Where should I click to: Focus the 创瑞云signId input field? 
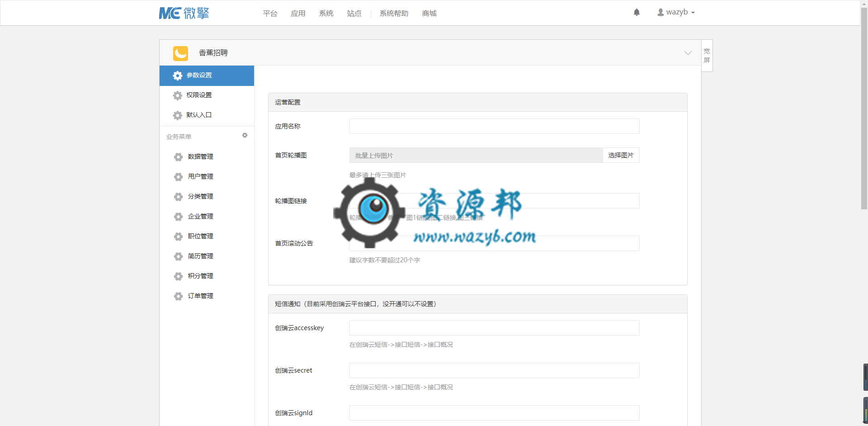coord(495,413)
